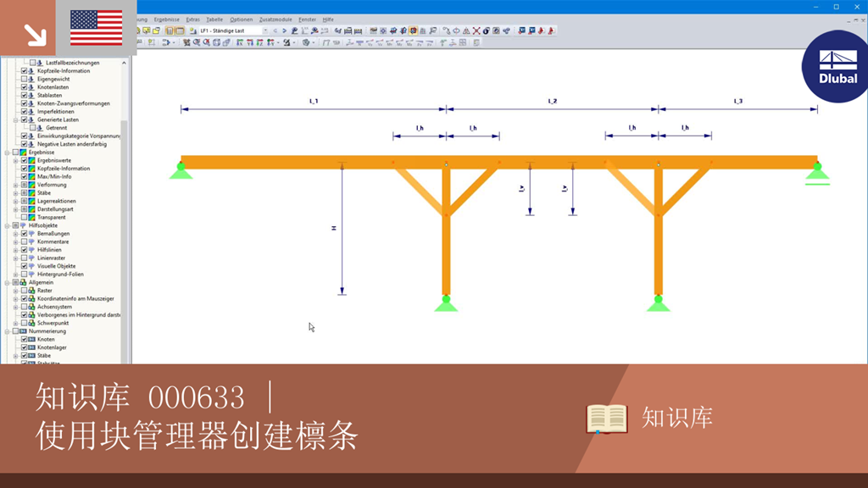Collapse the Nummerierung tree node
This screenshot has height=488, width=868.
(7, 331)
